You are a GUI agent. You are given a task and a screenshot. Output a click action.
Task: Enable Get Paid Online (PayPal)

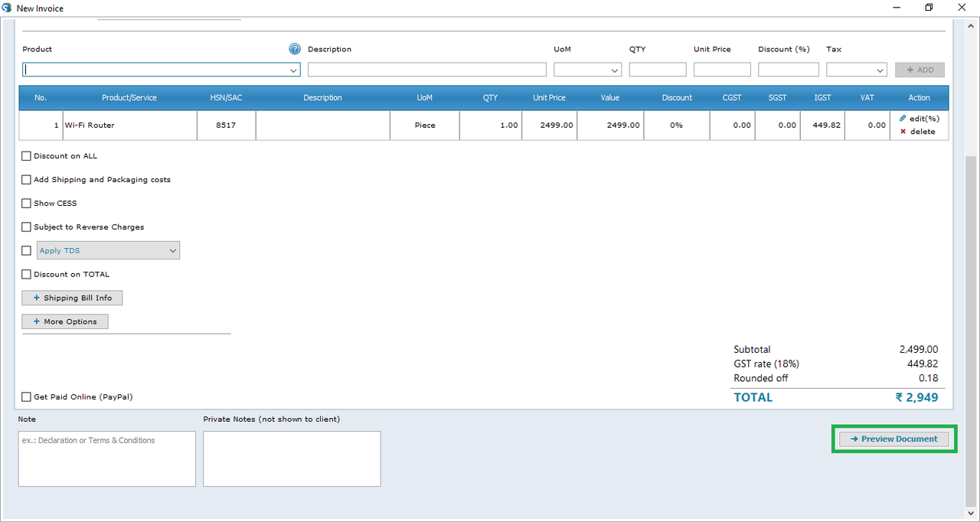pyautogui.click(x=27, y=397)
